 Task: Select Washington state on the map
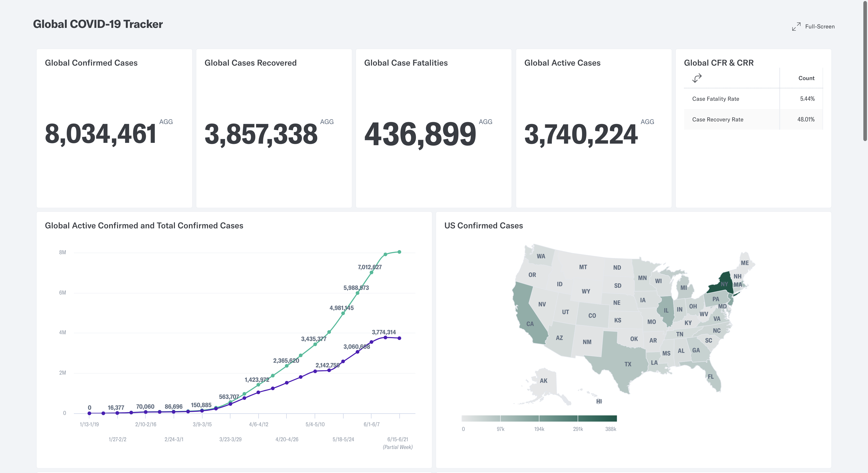point(541,256)
